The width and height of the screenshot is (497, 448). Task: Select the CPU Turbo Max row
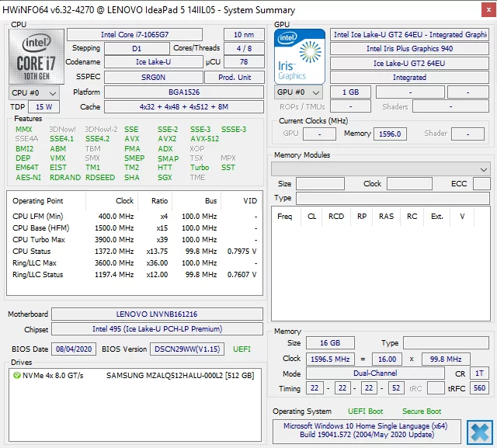click(134, 240)
